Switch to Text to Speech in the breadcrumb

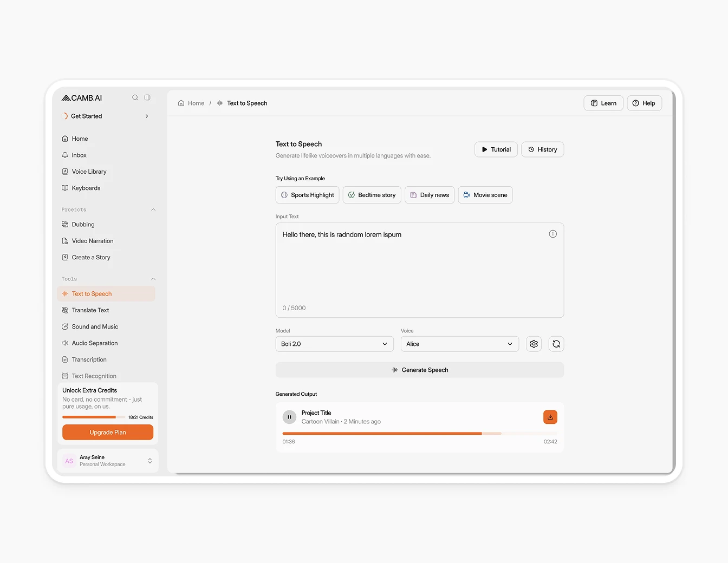pyautogui.click(x=246, y=103)
